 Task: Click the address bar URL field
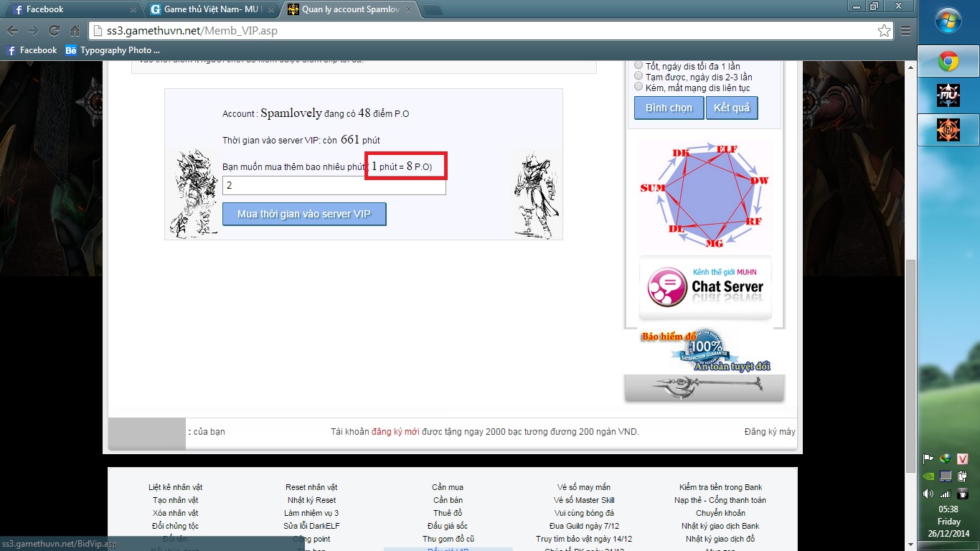(491, 31)
